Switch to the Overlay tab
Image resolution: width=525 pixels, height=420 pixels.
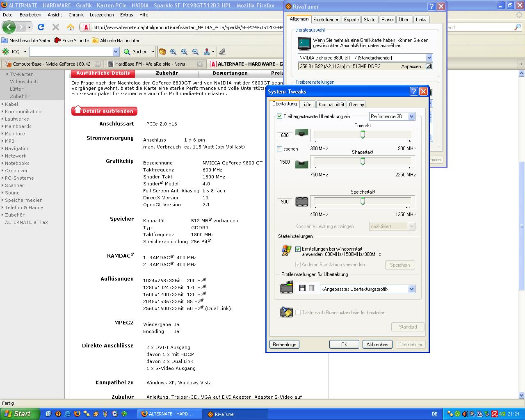(356, 105)
